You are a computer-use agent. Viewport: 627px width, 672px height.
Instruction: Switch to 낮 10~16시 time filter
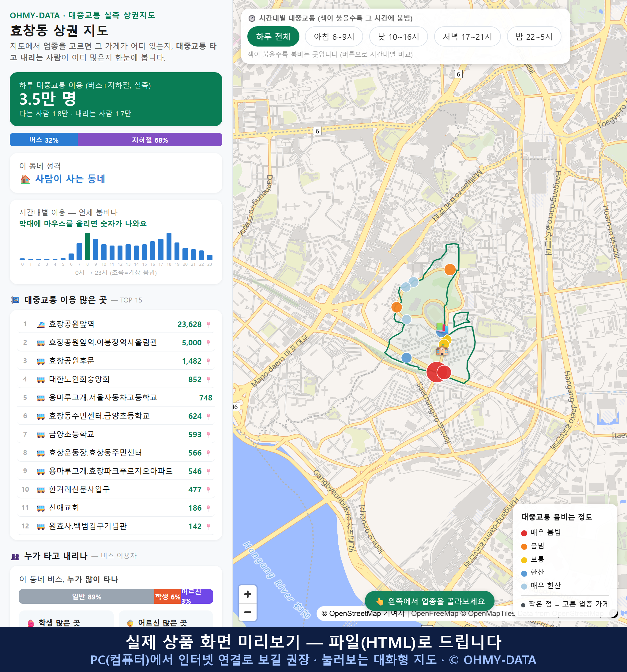[x=398, y=36]
